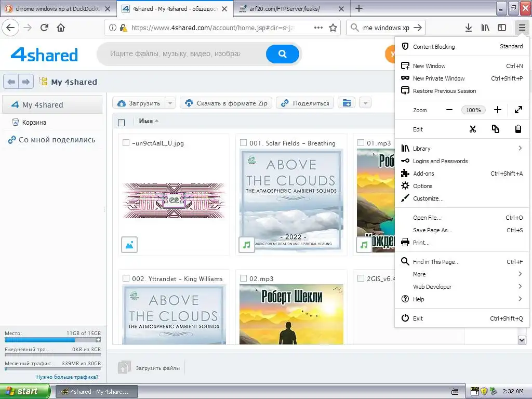Zoom out with the minus icon
This screenshot has height=399, width=532.
449,110
